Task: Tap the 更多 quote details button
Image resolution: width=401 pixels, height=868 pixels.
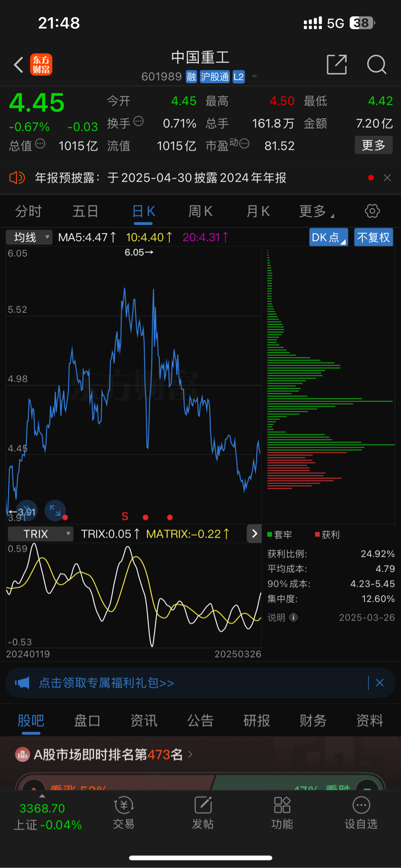Action: pos(374,145)
